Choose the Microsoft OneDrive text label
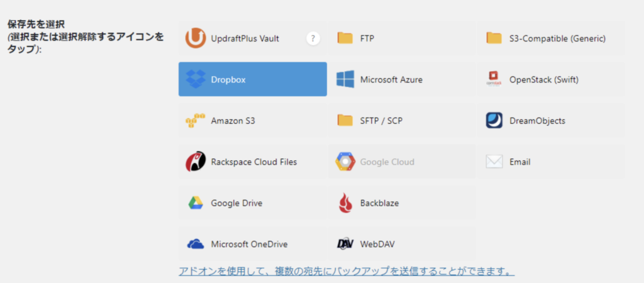The width and height of the screenshot is (644, 283). 249,245
